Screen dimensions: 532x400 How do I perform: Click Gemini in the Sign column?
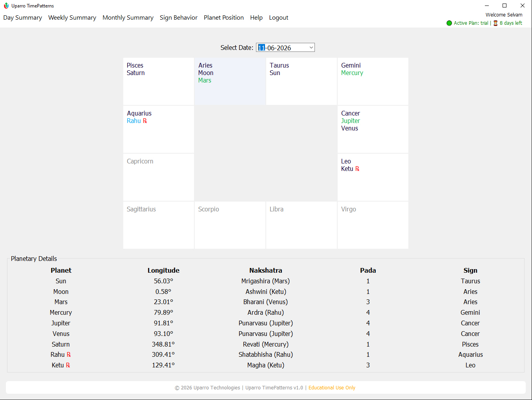(x=470, y=312)
